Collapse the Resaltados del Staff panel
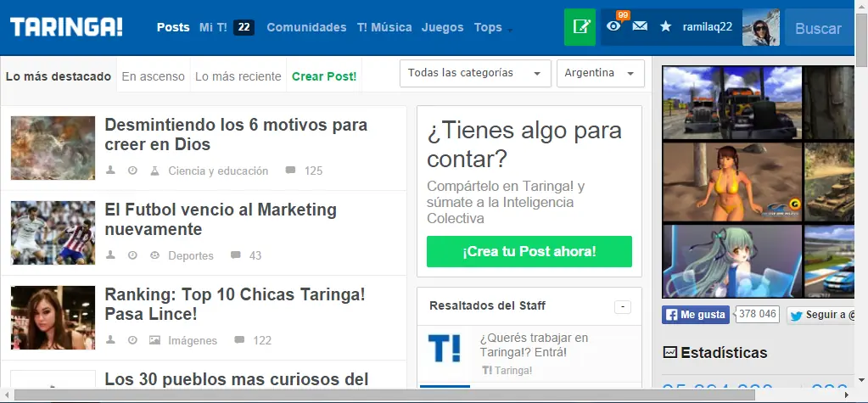 (623, 306)
